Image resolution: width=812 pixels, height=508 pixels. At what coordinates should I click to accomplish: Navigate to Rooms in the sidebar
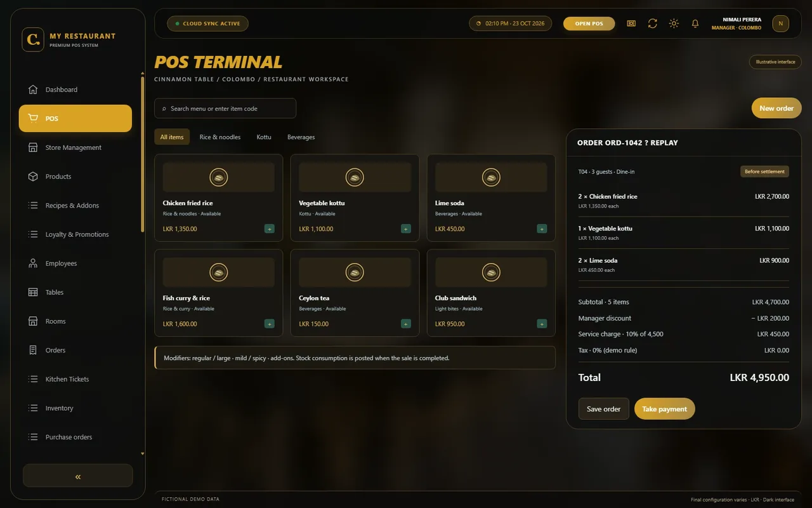click(75, 321)
